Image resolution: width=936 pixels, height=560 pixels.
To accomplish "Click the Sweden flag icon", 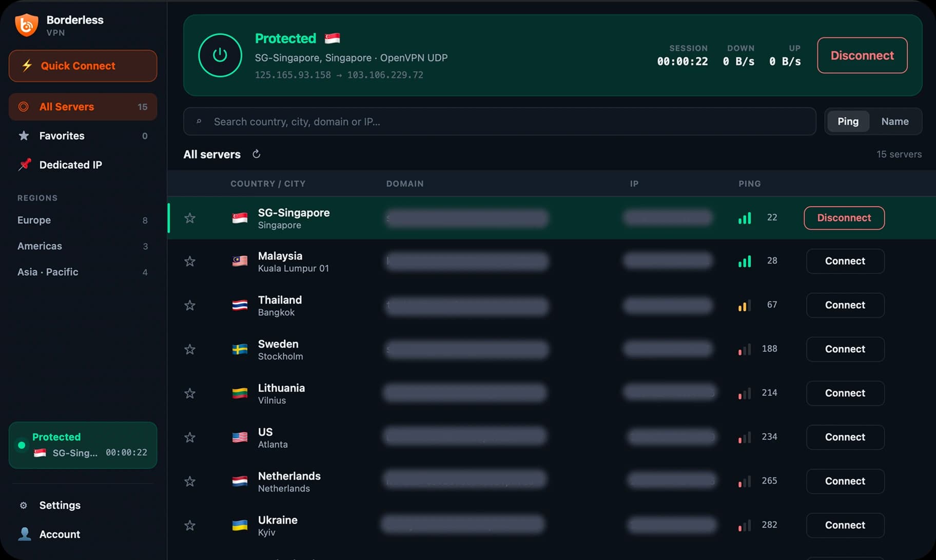I will tap(240, 349).
